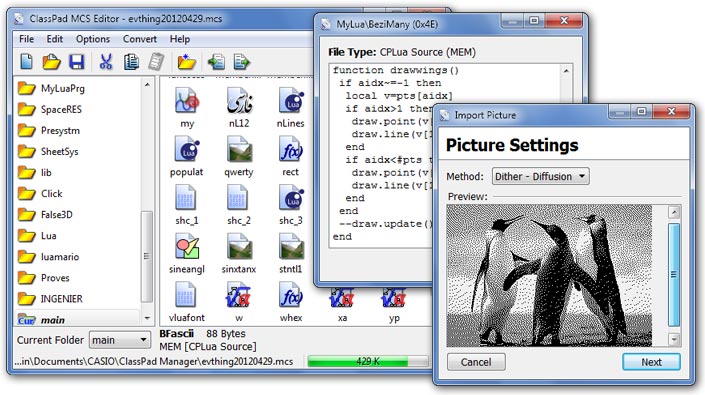Click the 'function drawwings()' code line
The image size is (705, 395).
point(396,70)
